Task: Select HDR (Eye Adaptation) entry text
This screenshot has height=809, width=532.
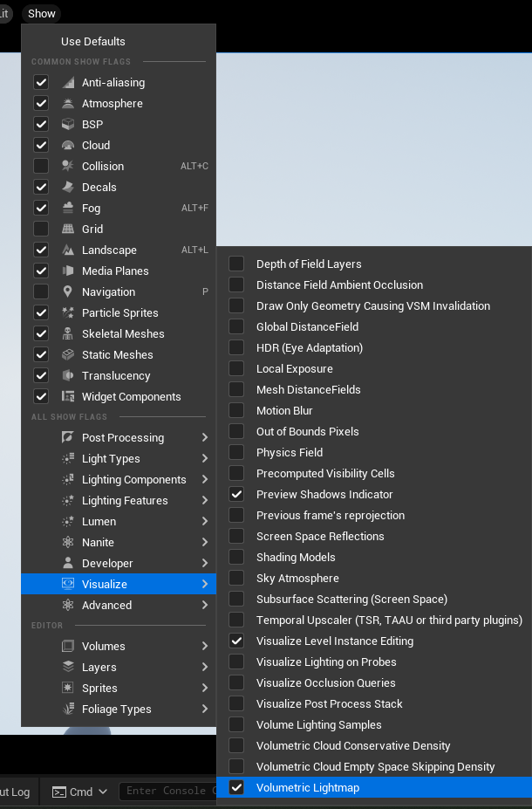Action: pyautogui.click(x=310, y=348)
